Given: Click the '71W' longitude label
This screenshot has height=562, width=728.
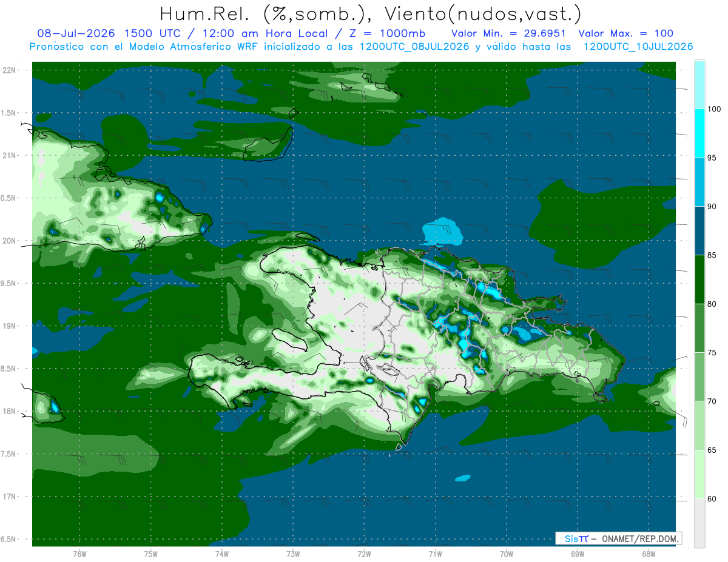Looking at the screenshot, I should coord(435,554).
